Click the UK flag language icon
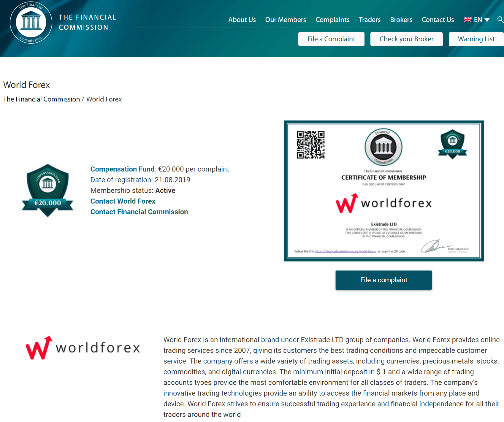The image size is (504, 422). (x=468, y=20)
